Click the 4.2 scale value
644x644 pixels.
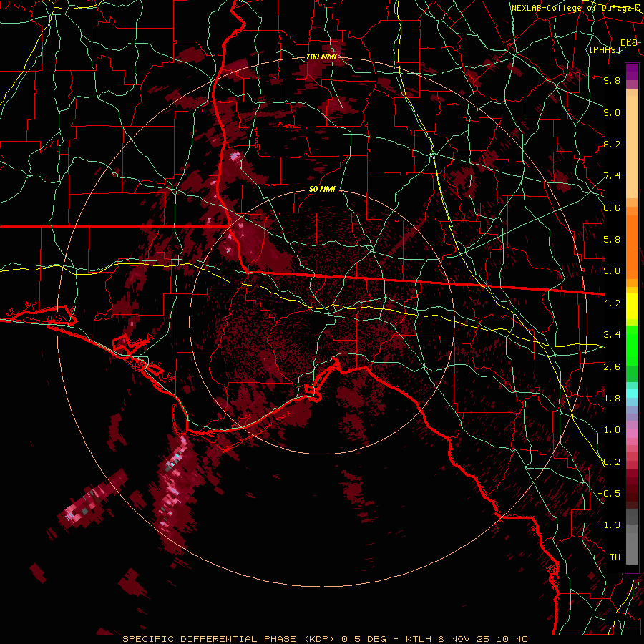(612, 303)
